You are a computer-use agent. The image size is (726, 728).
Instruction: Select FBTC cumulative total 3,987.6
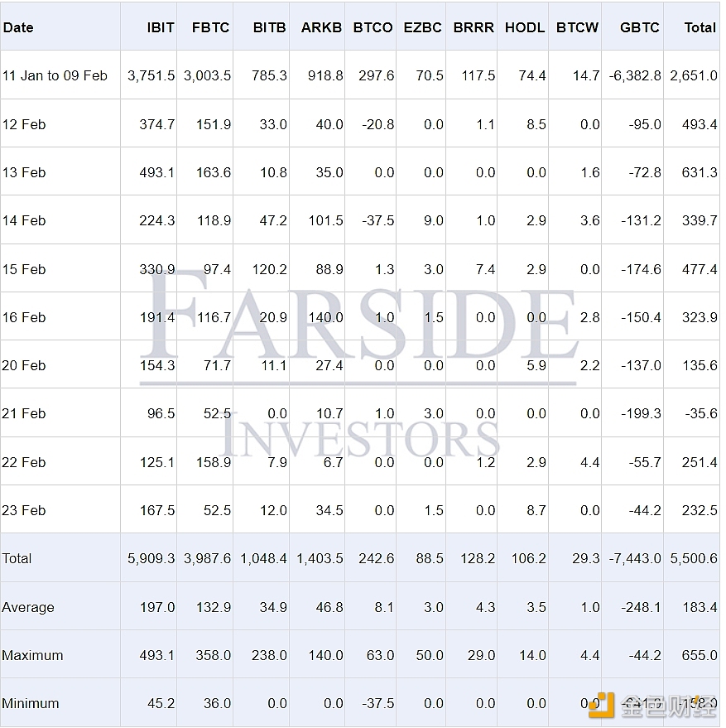coord(208,558)
